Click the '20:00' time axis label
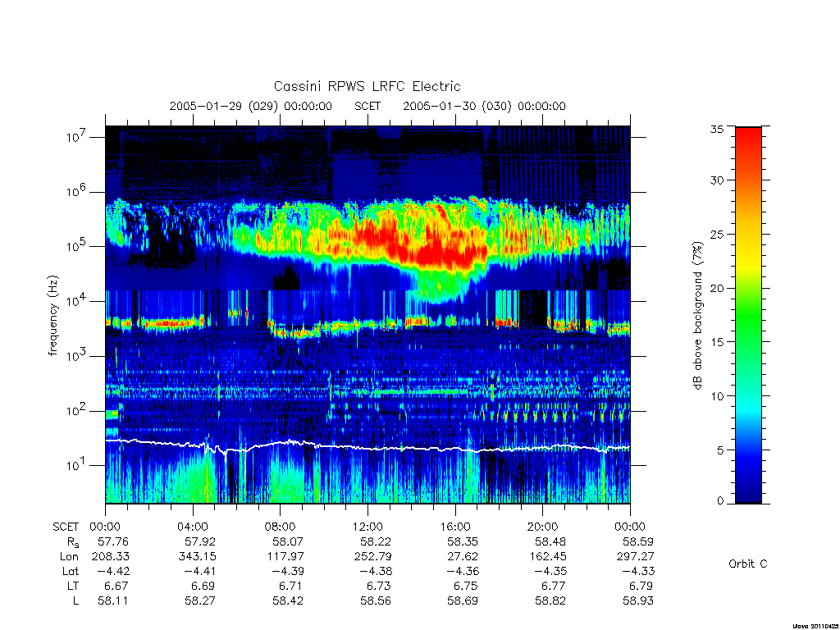The width and height of the screenshot is (840, 630). coord(543,527)
